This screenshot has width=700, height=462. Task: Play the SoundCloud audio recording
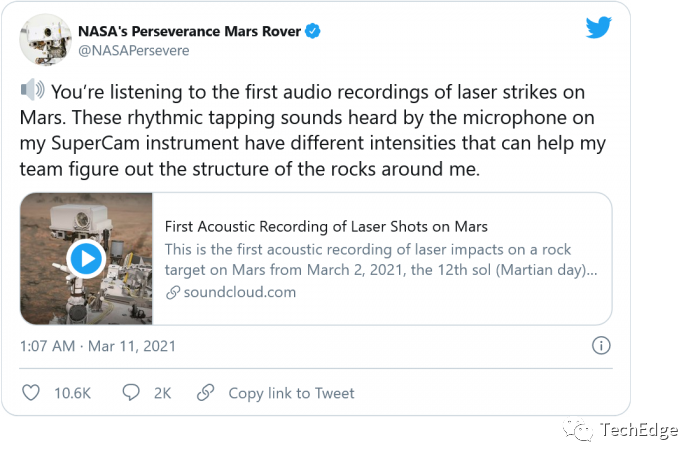click(86, 259)
